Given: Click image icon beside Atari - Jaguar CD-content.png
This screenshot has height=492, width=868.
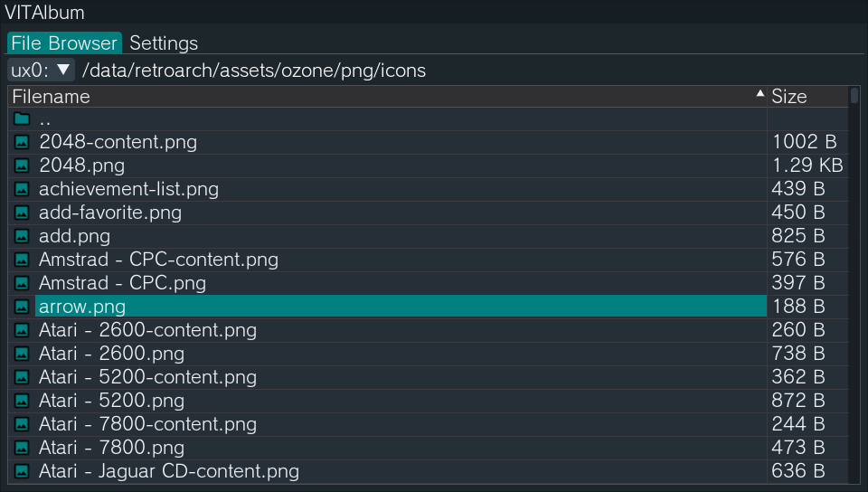Looking at the screenshot, I should [x=22, y=471].
